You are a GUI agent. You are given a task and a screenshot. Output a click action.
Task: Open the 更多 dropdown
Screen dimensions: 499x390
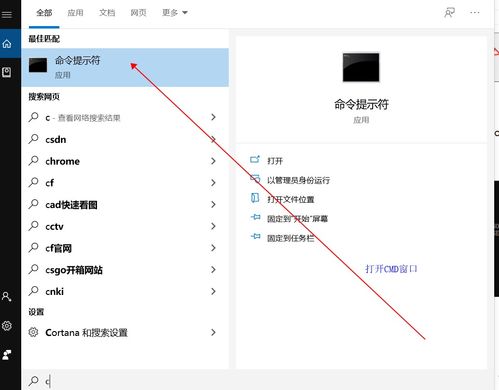pos(175,13)
